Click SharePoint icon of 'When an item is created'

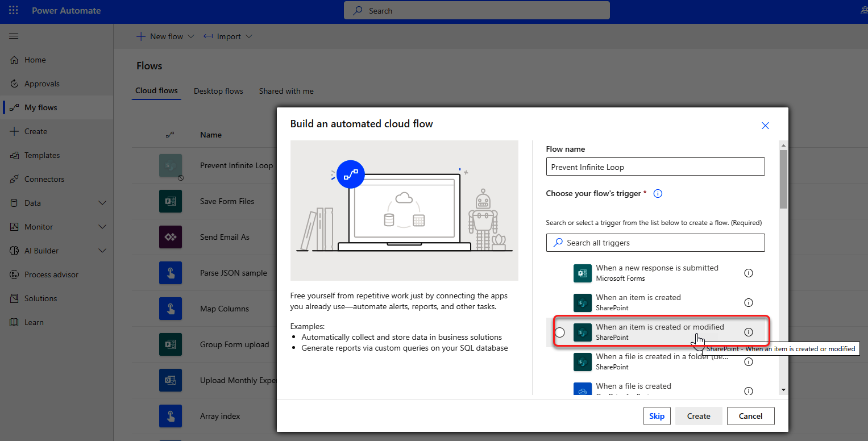[583, 303]
